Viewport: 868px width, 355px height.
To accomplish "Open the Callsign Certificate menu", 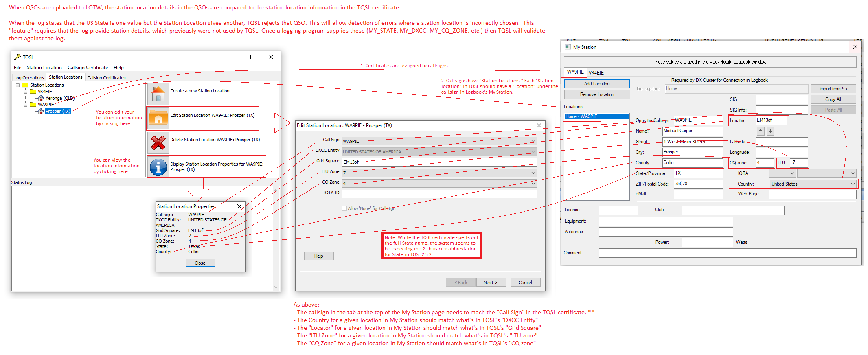I will click(x=88, y=68).
